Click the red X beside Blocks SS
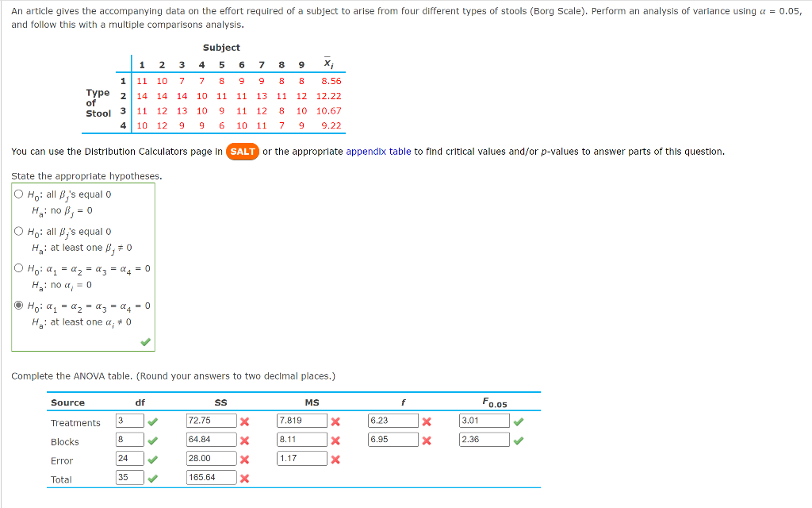 point(245,441)
